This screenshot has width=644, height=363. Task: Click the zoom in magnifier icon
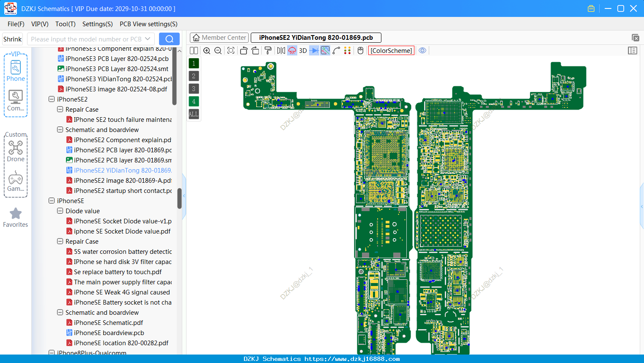pos(207,51)
